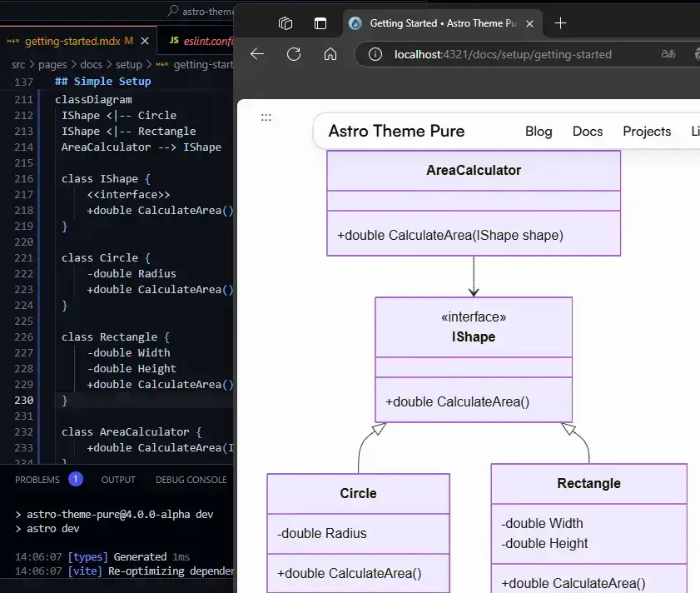
Task: Select 'docs' breadcrumb segment
Action: (91, 65)
